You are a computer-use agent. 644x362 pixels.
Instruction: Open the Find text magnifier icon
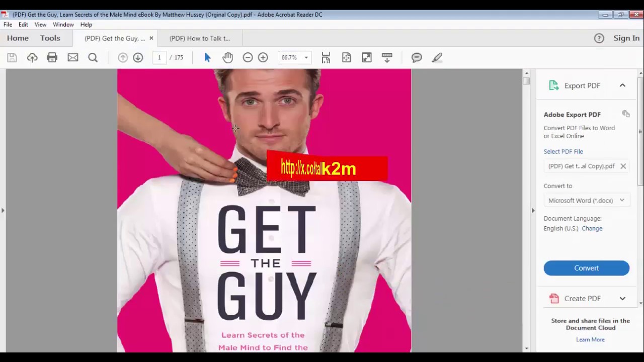click(x=93, y=58)
